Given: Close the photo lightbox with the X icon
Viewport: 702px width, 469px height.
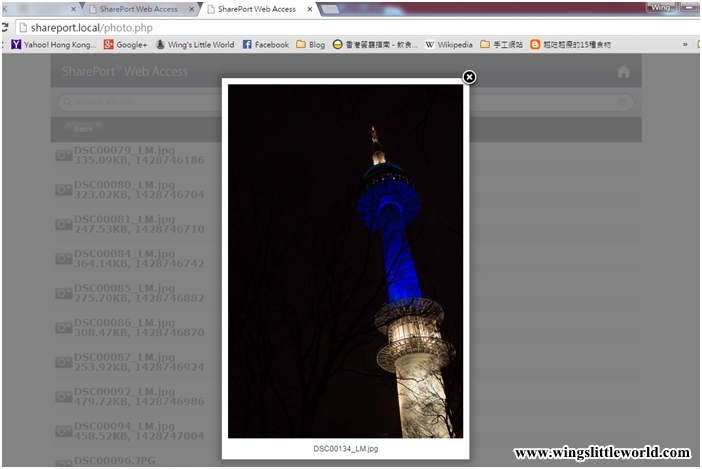Looking at the screenshot, I should (469, 77).
